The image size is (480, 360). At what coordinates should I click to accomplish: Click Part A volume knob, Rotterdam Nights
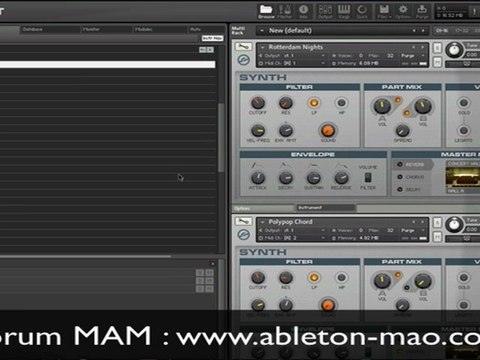382,106
